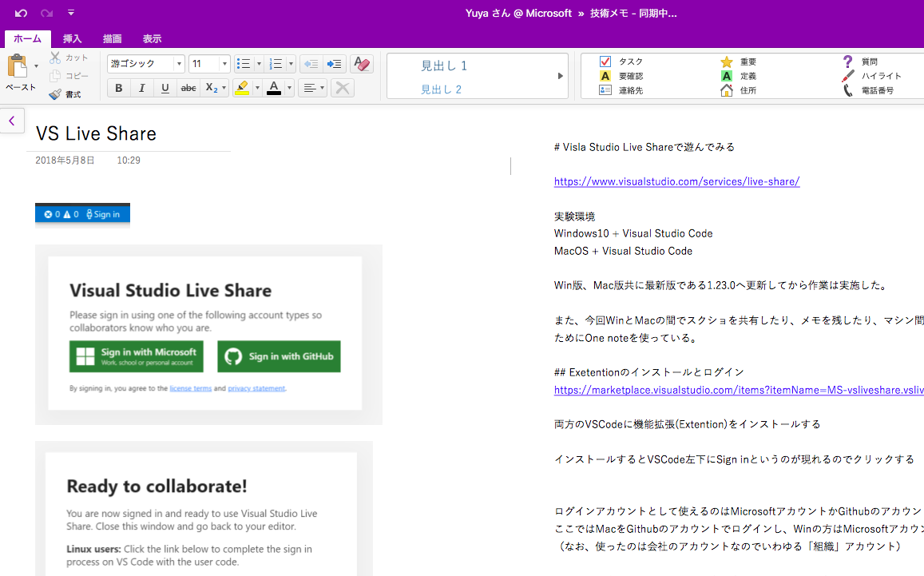Click the Paste clipboard icon
This screenshot has height=576, width=924.
click(17, 67)
